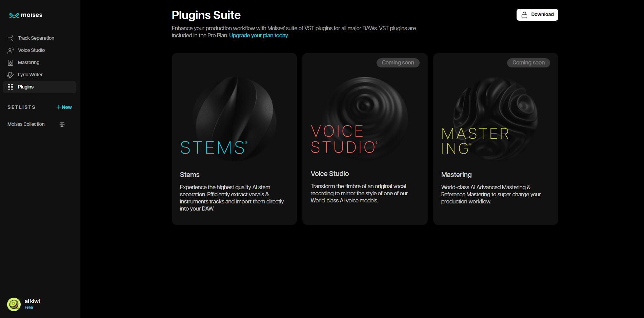Click the Voice Studio sidebar icon
Viewport: 644px width, 318px height.
[x=11, y=50]
